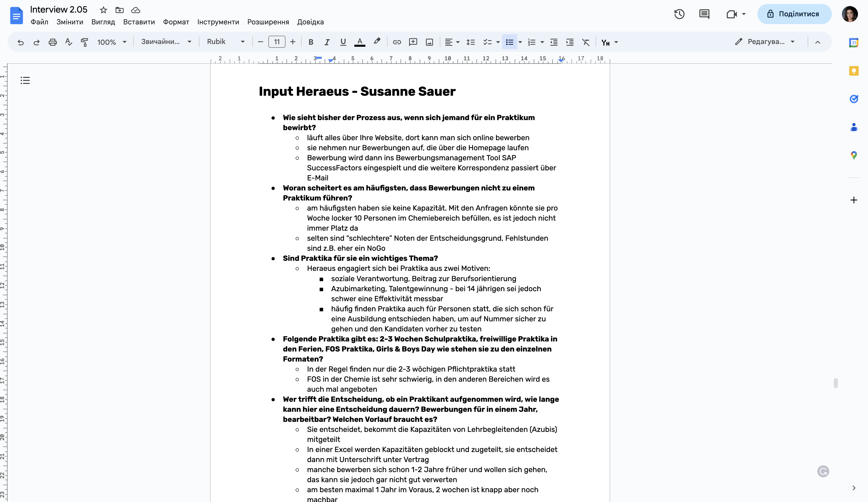Print the document via printer icon
868x502 pixels.
tap(53, 42)
